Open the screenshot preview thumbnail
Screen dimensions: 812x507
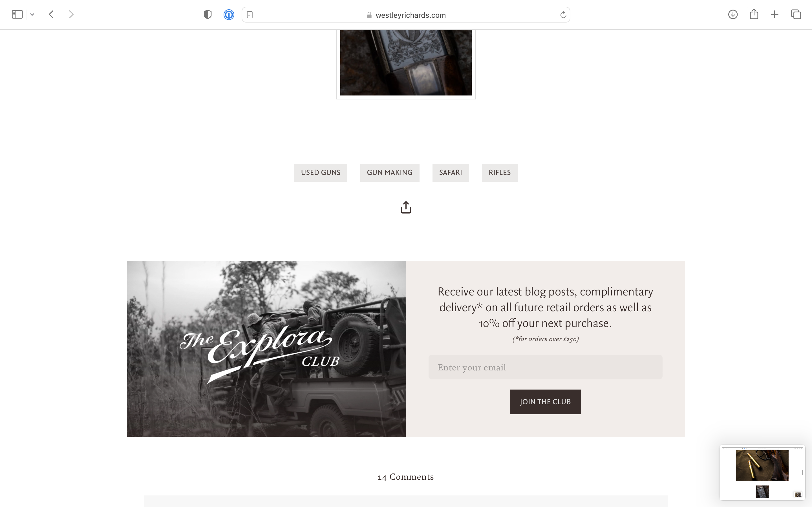pos(762,472)
